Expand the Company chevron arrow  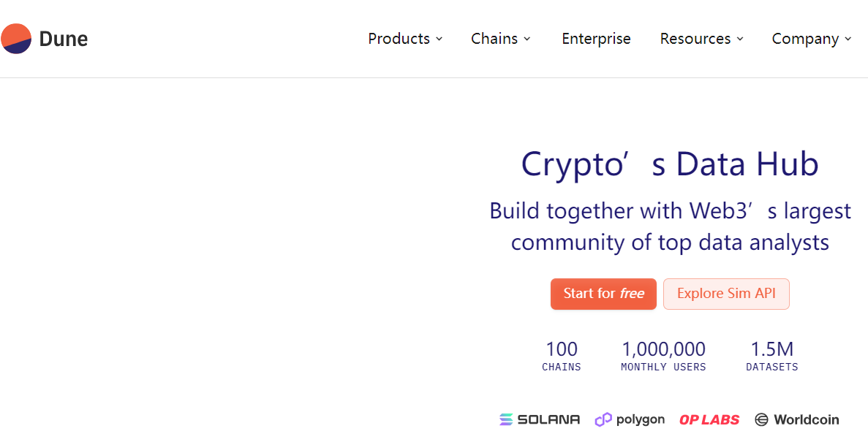[x=848, y=39]
